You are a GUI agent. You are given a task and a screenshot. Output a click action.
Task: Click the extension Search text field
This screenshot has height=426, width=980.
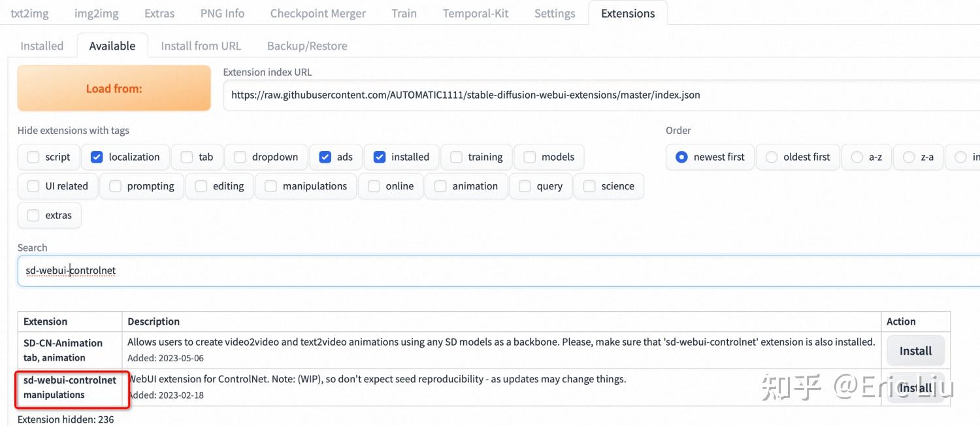pos(497,270)
